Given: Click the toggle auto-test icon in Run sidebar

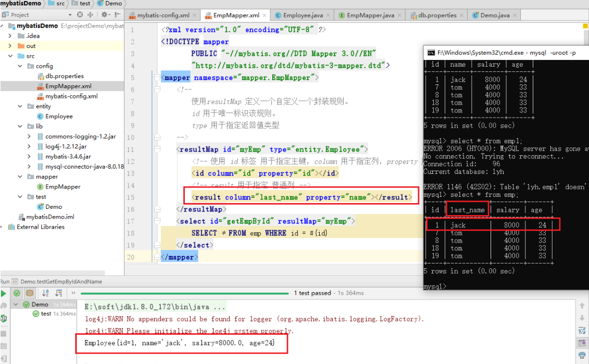Looking at the screenshot, I should [3, 319].
